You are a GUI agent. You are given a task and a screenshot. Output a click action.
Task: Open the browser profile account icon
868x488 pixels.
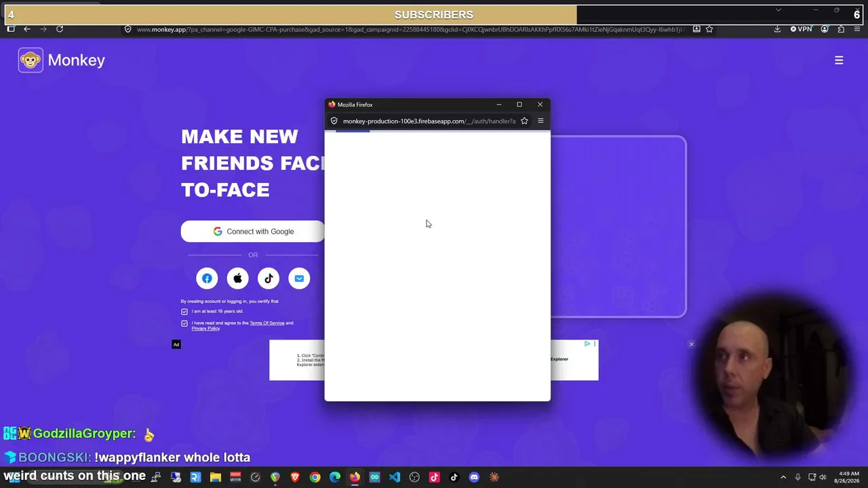[825, 29]
